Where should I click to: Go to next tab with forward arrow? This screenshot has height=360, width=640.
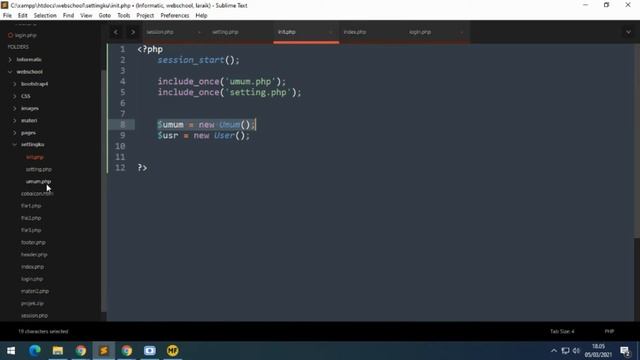click(x=132, y=32)
